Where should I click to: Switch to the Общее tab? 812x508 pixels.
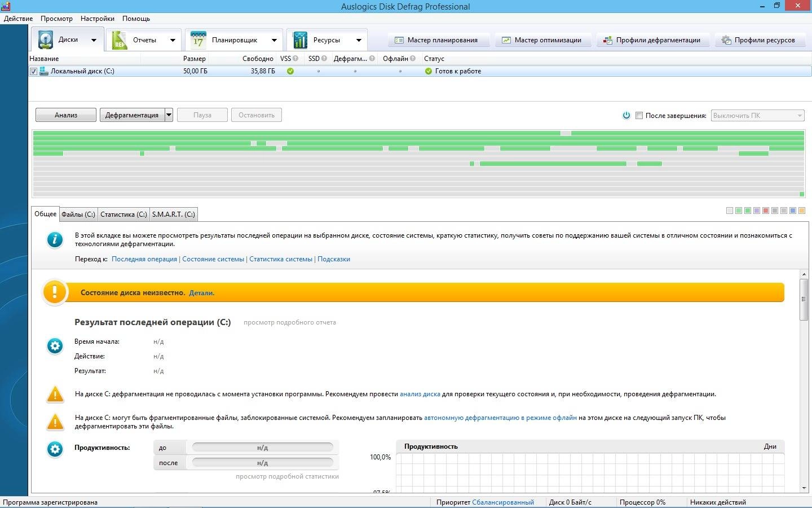coord(46,213)
